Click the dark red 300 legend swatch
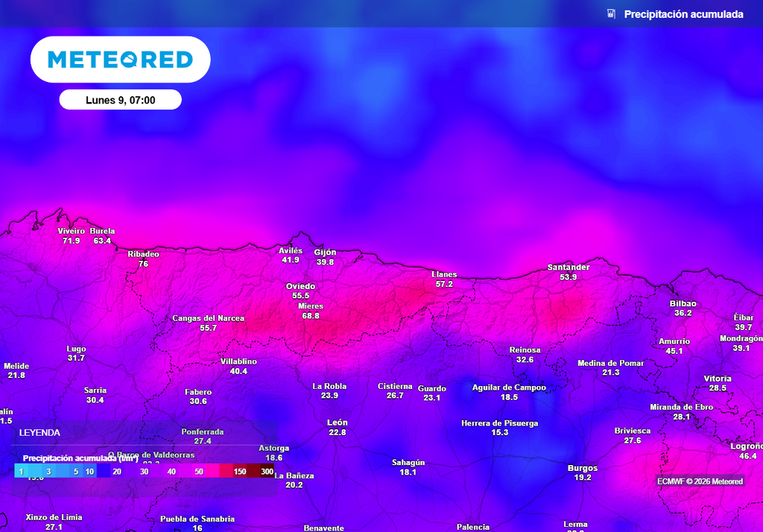Viewport: 763px width, 532px height. click(x=265, y=471)
